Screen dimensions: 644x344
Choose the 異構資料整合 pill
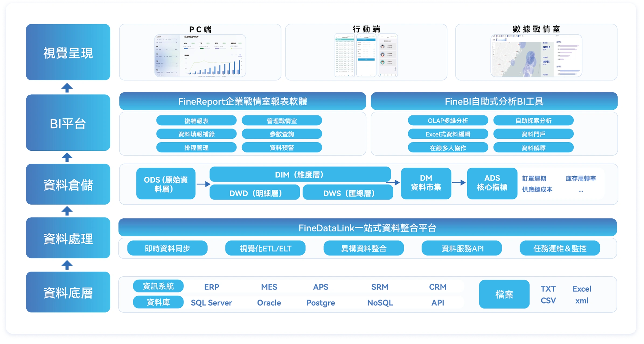pos(364,248)
